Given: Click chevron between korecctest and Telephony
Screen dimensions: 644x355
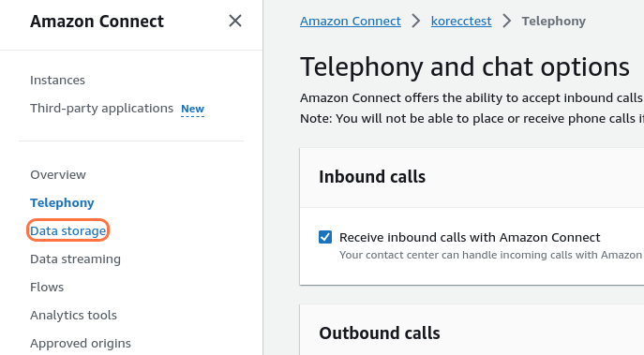Looking at the screenshot, I should coord(507,21).
